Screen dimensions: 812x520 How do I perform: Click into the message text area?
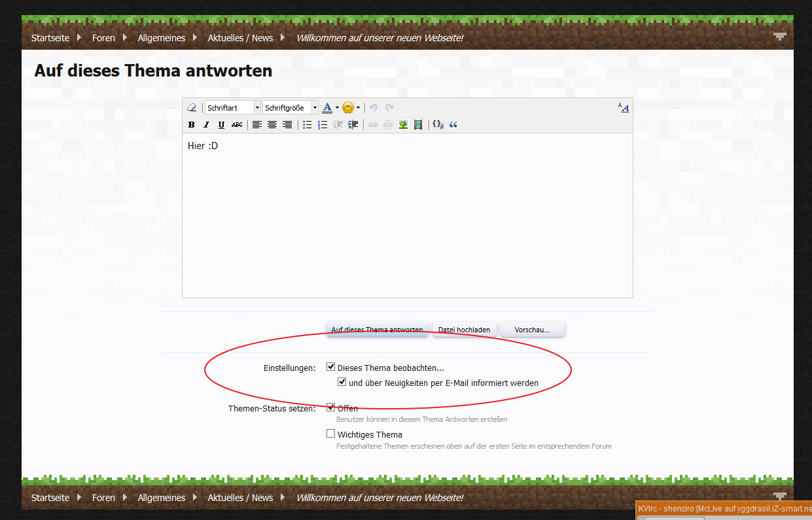tap(407, 215)
